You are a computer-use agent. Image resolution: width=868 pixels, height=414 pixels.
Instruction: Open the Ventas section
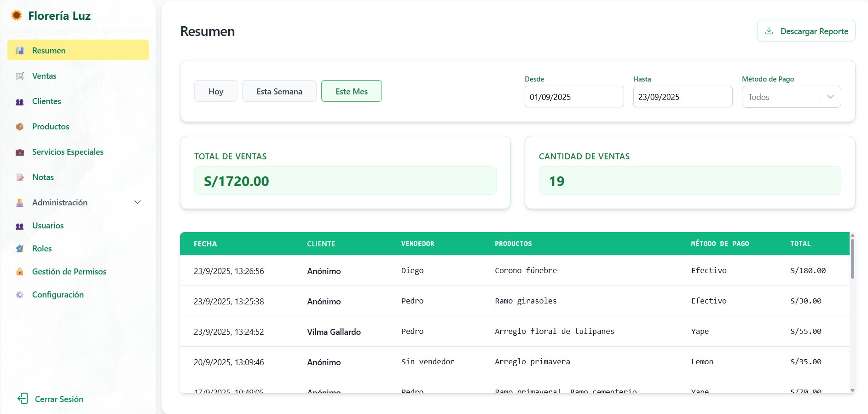point(44,76)
